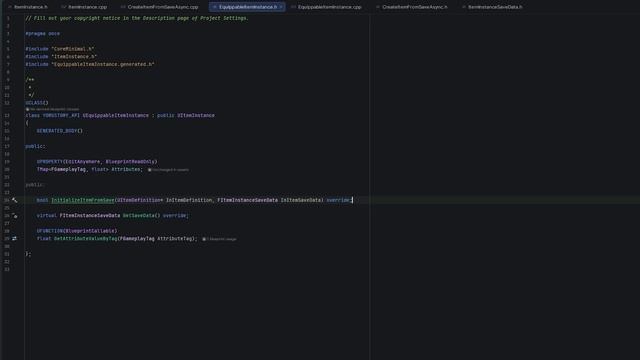Viewport: 640px width, 360px height.
Task: Click the BlueprintReadOnly specifier
Action: tap(130, 162)
